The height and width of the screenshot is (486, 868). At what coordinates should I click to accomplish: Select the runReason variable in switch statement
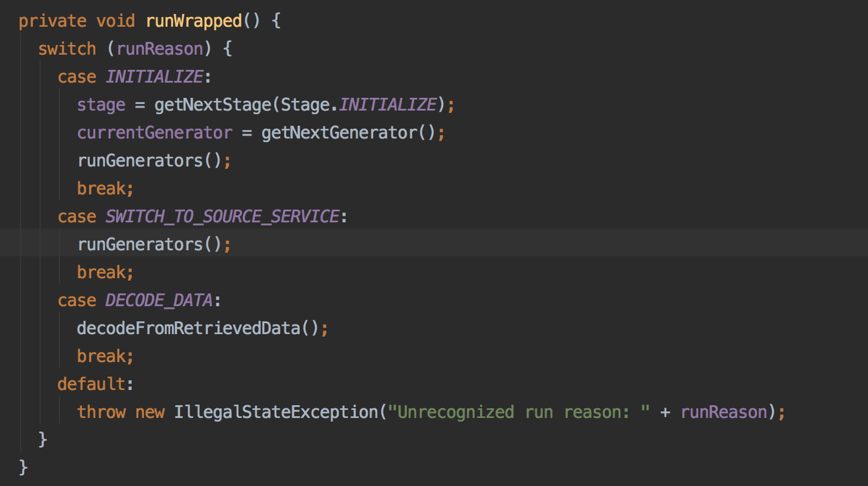tap(159, 48)
